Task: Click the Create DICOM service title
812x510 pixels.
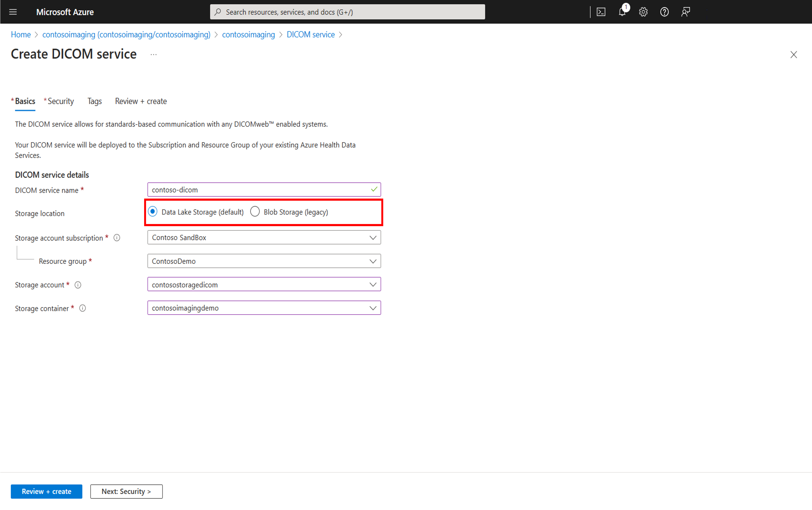Action: point(74,54)
